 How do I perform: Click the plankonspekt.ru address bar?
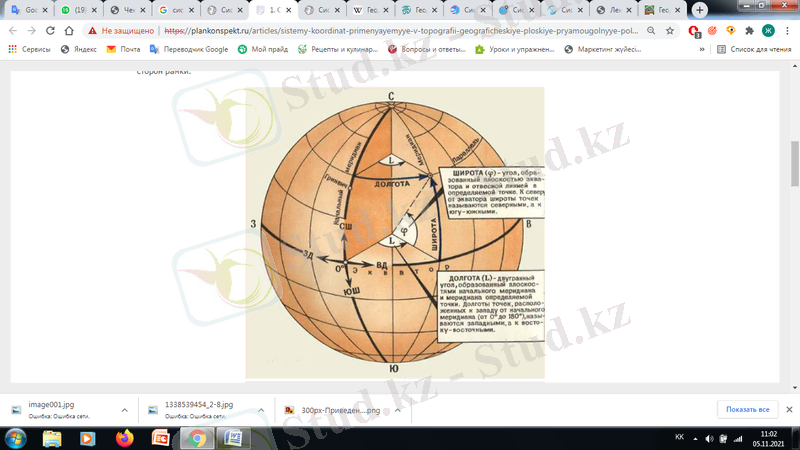pyautogui.click(x=400, y=31)
